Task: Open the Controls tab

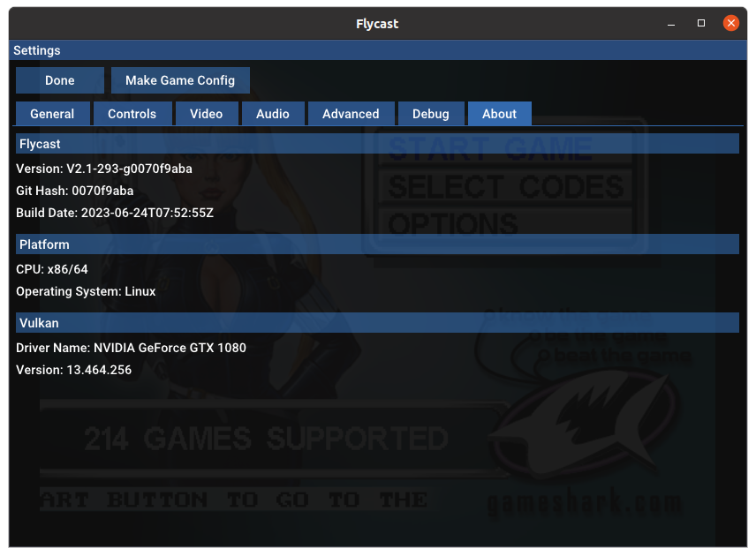Action: click(x=132, y=113)
